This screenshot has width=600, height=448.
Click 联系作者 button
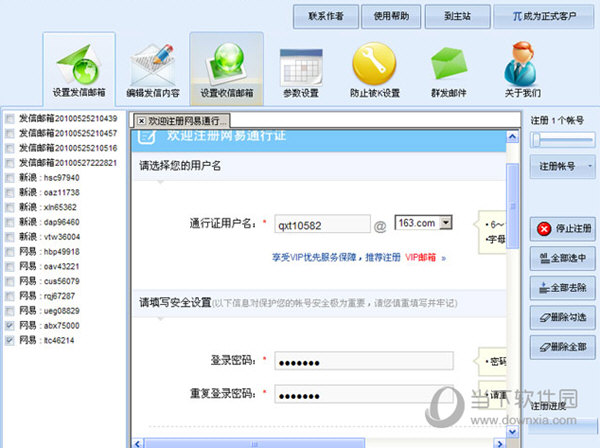click(x=326, y=16)
